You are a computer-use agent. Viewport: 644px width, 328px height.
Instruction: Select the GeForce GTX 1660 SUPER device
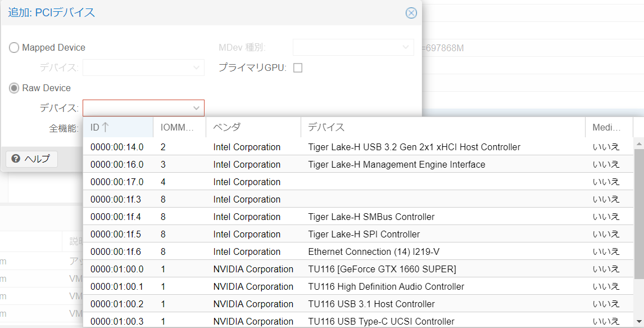click(382, 269)
